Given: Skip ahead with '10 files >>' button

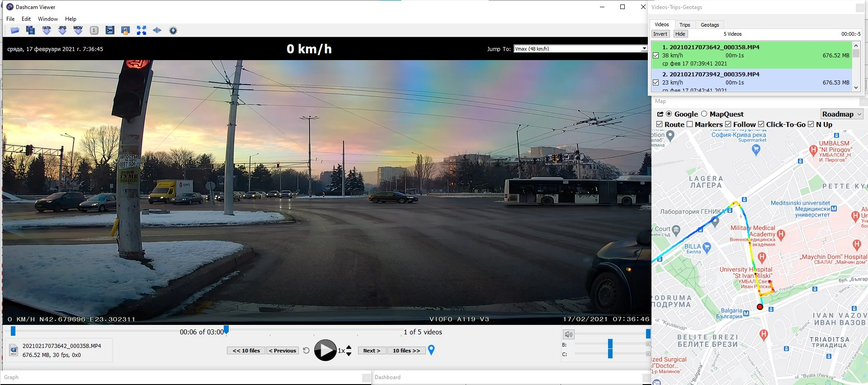Looking at the screenshot, I should coord(406,351).
